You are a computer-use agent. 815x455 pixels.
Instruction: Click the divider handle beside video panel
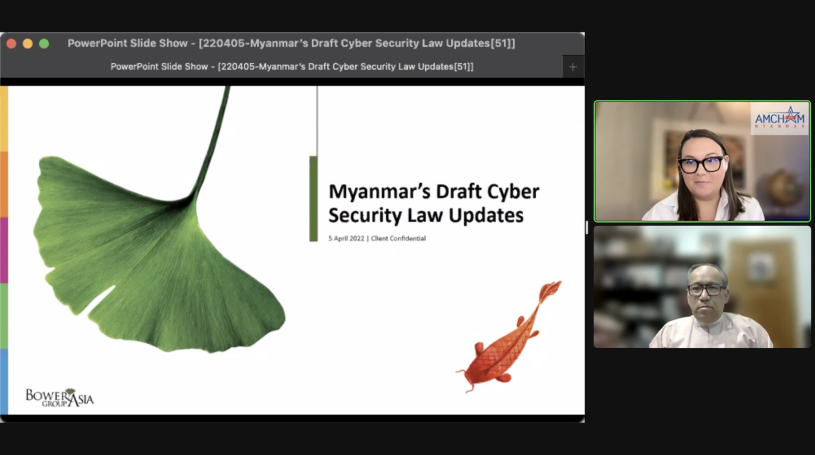tap(588, 227)
